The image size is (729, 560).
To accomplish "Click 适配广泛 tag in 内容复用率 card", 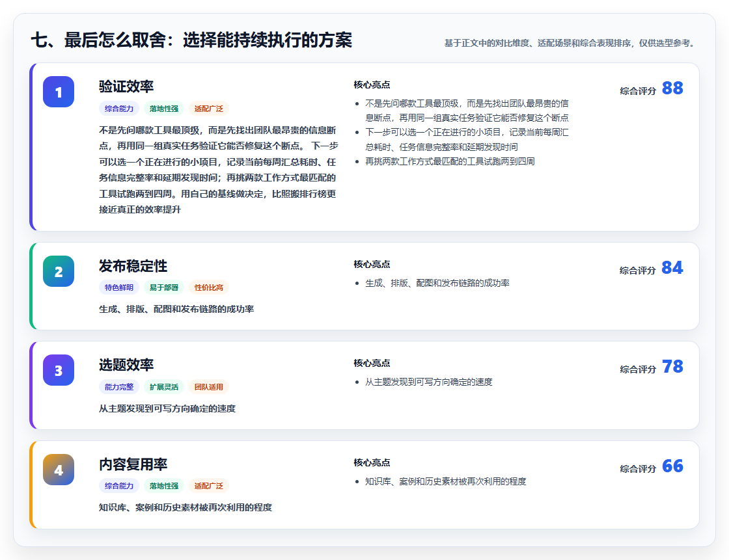I will pyautogui.click(x=209, y=486).
